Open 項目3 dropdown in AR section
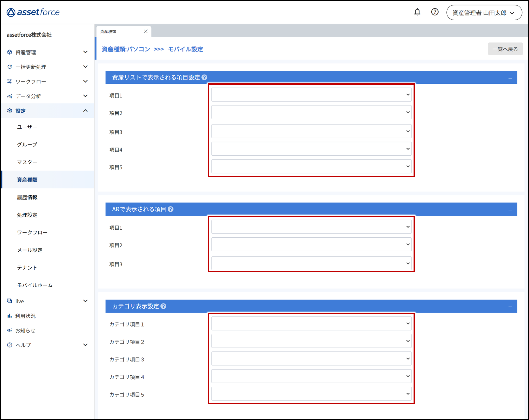This screenshot has height=420, width=529. (311, 264)
